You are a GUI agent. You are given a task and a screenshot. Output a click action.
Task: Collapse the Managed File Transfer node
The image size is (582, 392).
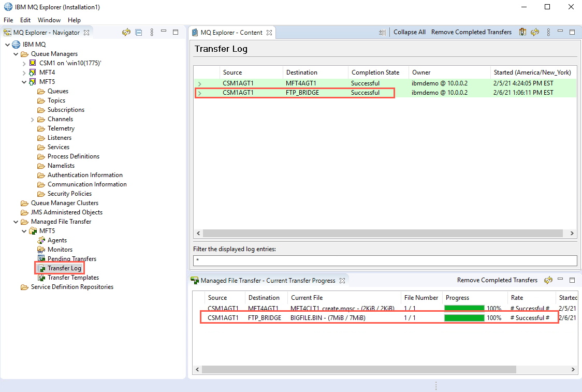point(16,222)
